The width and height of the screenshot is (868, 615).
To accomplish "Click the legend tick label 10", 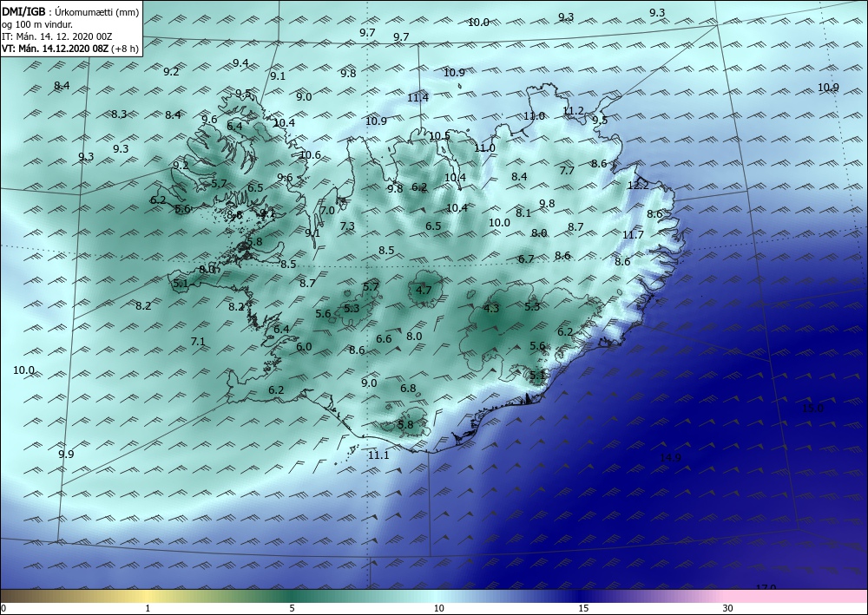I will pyautogui.click(x=438, y=609).
